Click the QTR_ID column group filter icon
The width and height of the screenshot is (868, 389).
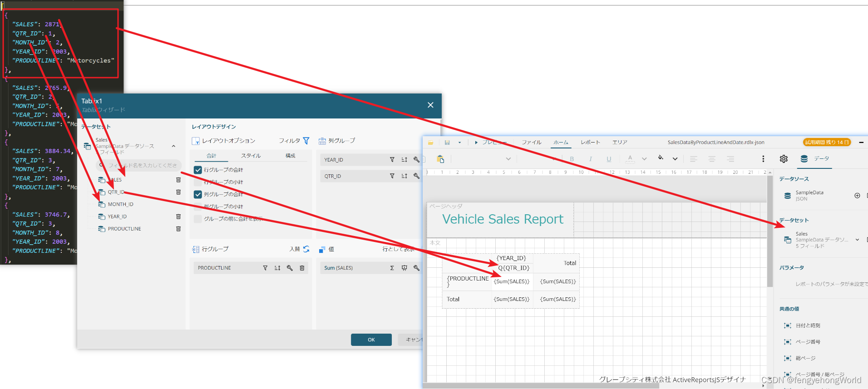click(x=392, y=176)
